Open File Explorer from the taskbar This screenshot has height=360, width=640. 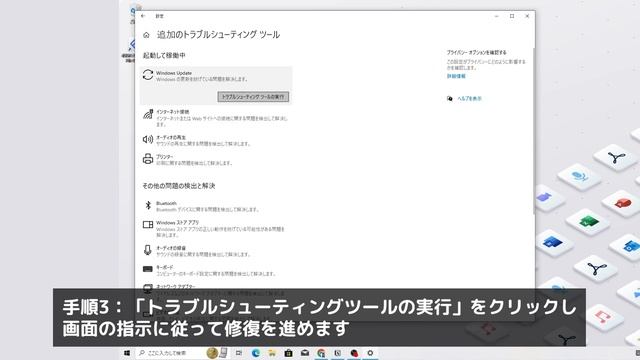272,353
